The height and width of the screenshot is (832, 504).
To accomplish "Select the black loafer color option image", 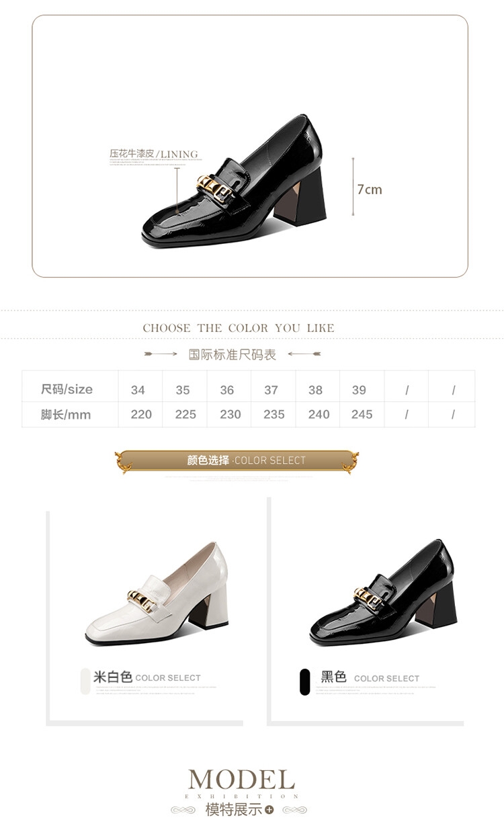I will point(383,592).
